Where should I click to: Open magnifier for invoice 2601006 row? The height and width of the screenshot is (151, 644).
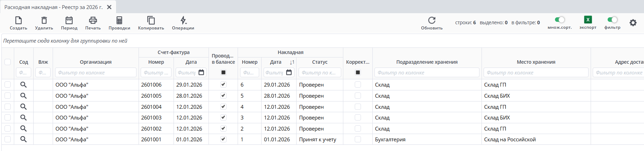coord(23,85)
